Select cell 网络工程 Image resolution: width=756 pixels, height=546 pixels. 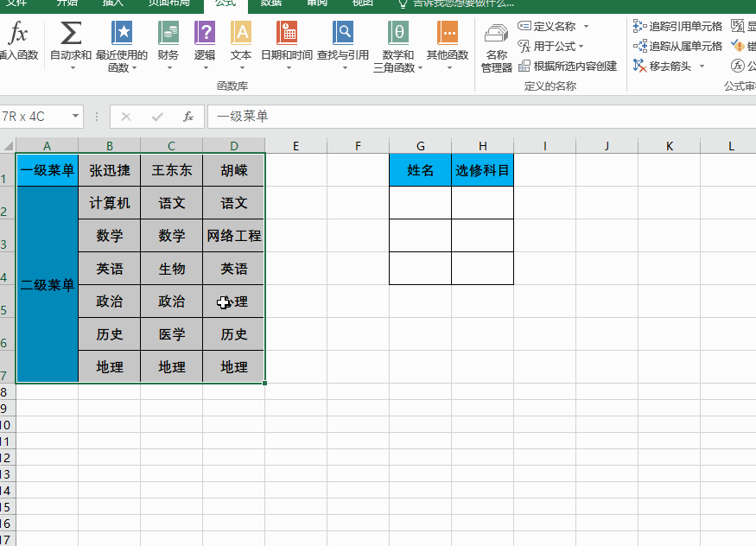point(234,236)
